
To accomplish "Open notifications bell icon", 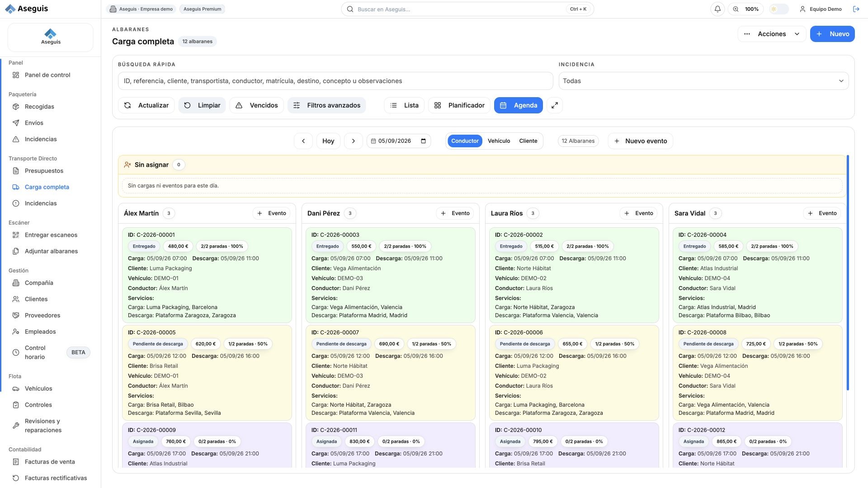I will [717, 9].
